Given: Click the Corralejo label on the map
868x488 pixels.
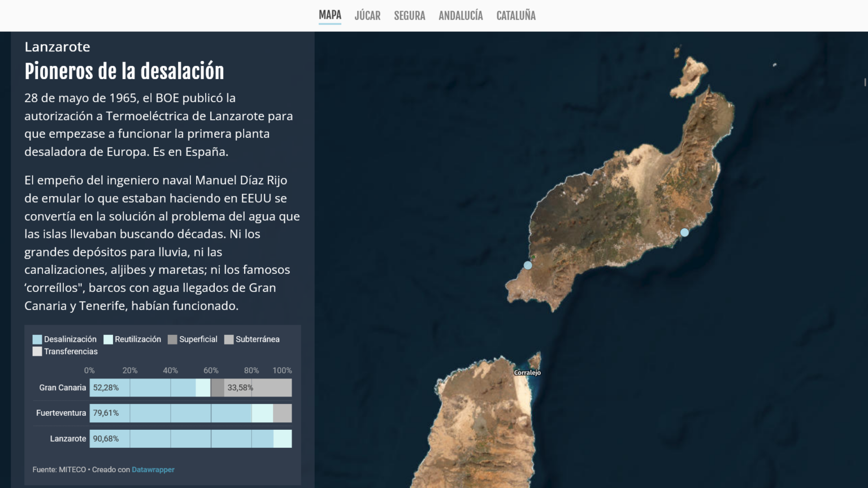Looking at the screenshot, I should point(527,373).
